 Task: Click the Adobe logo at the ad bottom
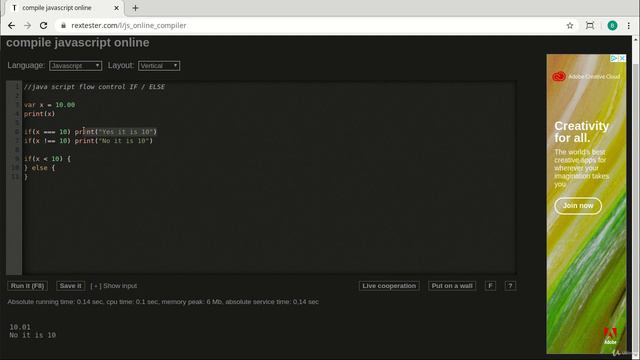point(610,336)
